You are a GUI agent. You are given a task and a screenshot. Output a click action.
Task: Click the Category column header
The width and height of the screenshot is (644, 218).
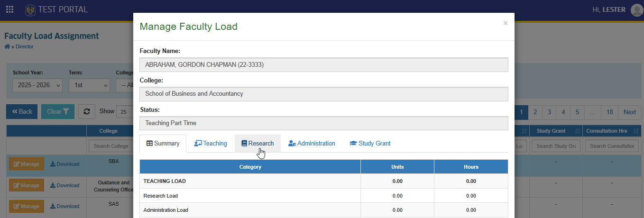(250, 167)
